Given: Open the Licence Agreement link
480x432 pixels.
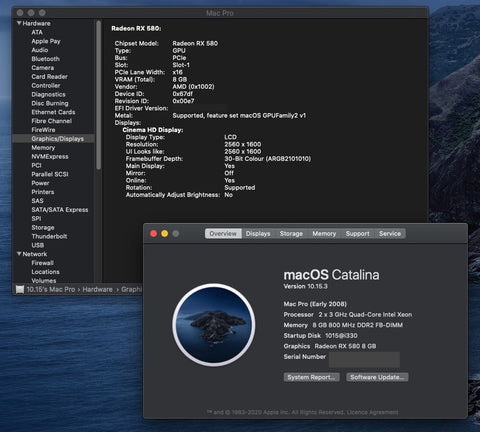Looking at the screenshot, I should coord(372,412).
